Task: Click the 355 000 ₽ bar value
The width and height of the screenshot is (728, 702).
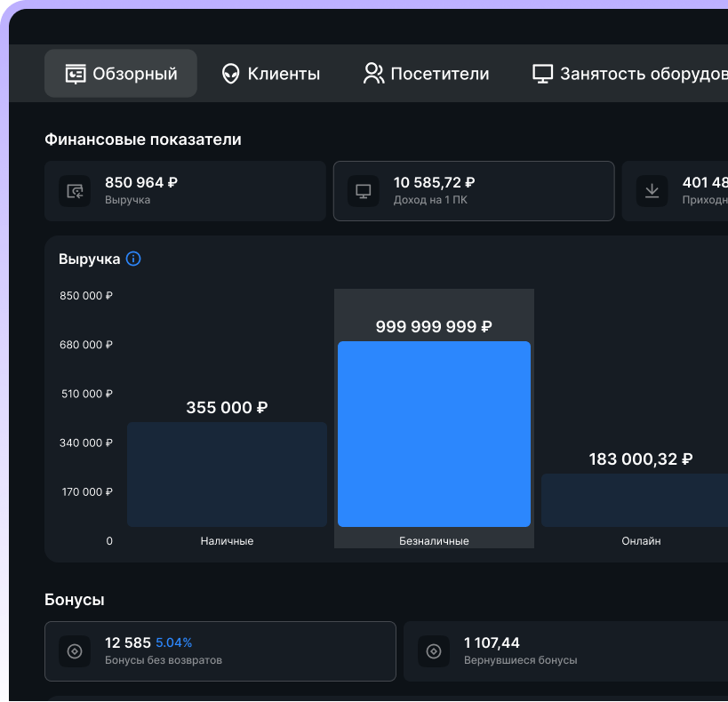Action: click(x=227, y=407)
